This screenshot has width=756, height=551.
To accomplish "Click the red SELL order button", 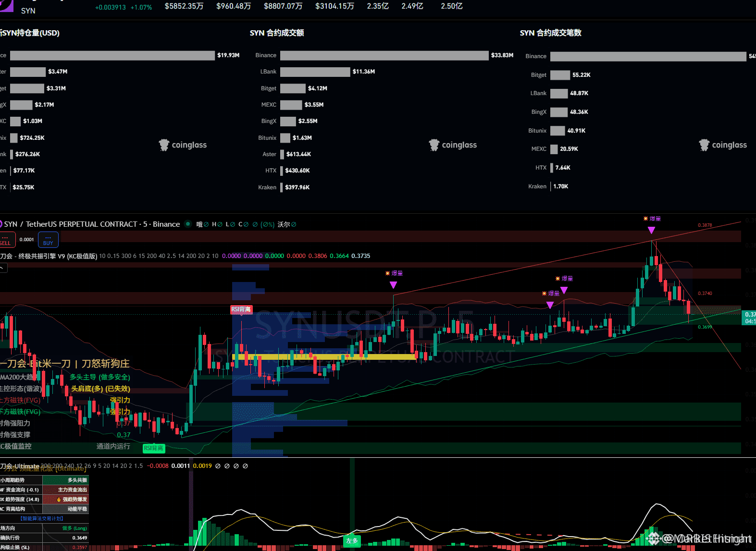I will (7, 239).
